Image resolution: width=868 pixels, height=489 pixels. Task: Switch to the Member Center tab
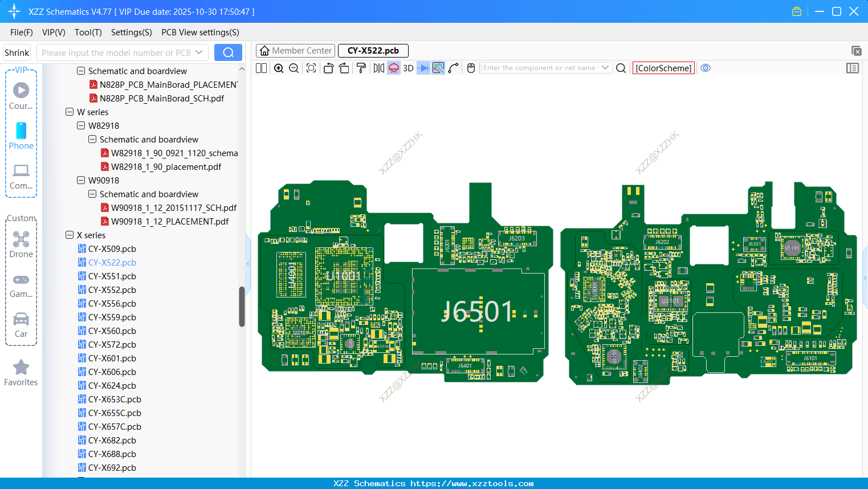click(x=296, y=51)
